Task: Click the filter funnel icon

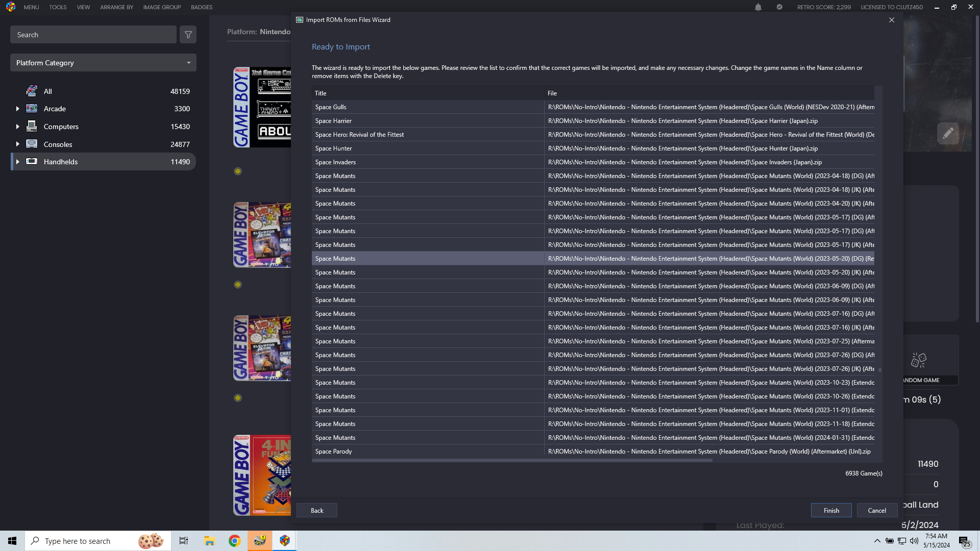Action: click(x=188, y=35)
